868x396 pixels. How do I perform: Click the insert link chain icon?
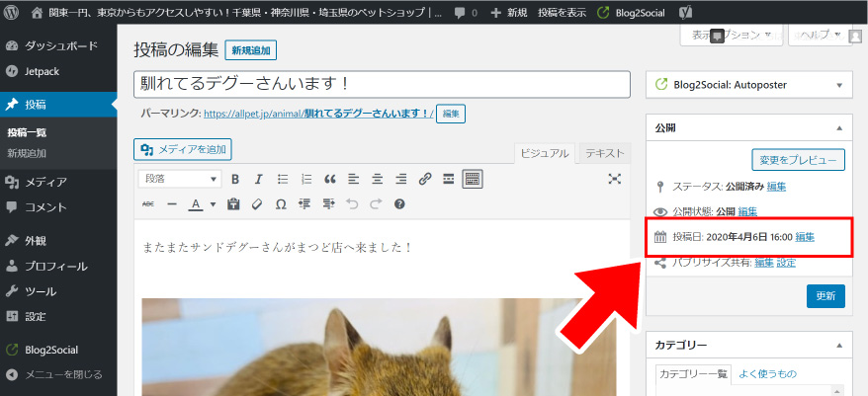click(425, 179)
